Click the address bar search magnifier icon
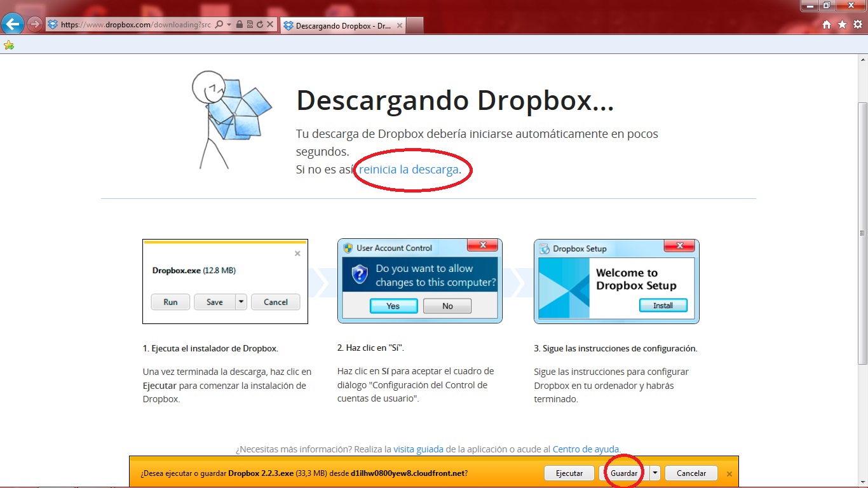 click(x=219, y=25)
